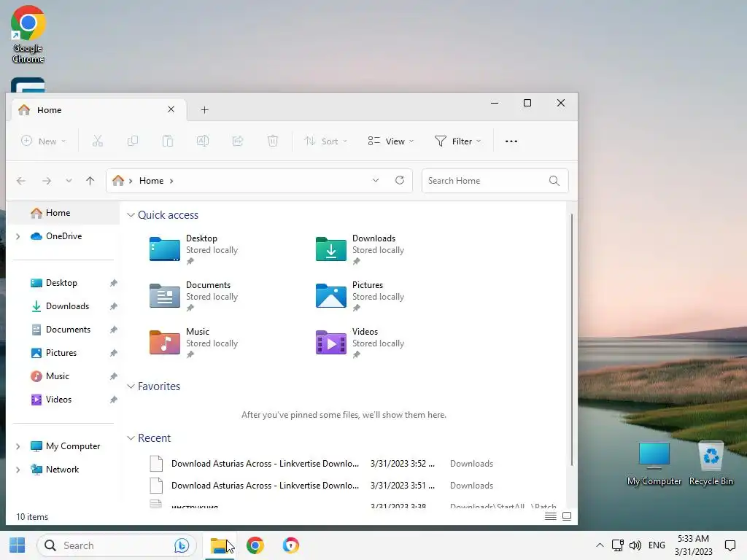Open the Documents folder in Quick access
This screenshot has height=560, width=747.
[193, 296]
